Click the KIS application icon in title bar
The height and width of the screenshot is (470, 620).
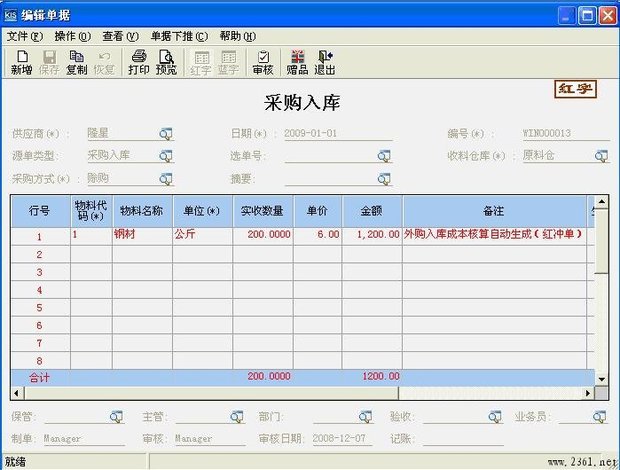tap(11, 15)
